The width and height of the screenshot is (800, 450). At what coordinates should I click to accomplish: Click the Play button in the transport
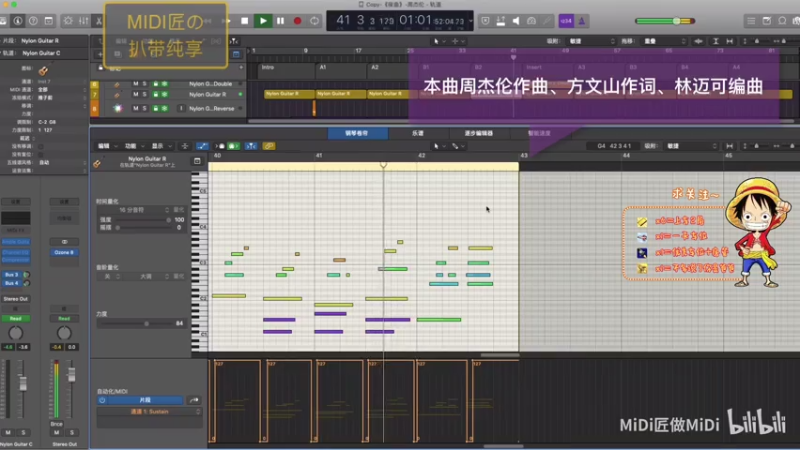[x=263, y=21]
